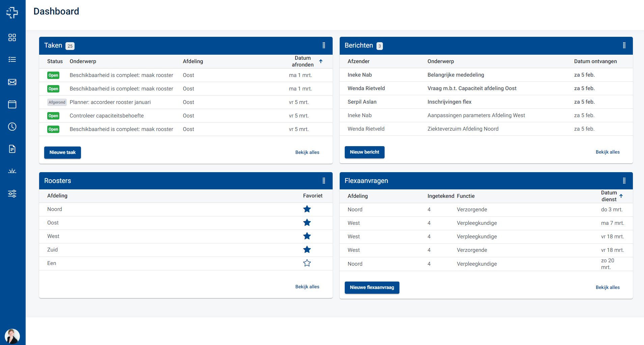Screen dimensions: 644x345
Task: Open the Een roster row
Action: [186, 263]
